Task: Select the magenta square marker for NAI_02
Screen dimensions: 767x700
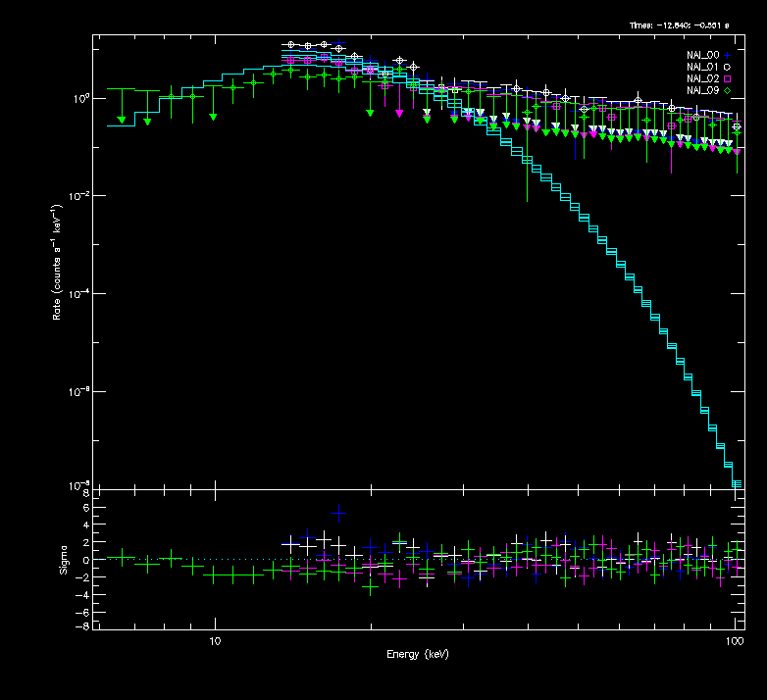Action: 727,78
